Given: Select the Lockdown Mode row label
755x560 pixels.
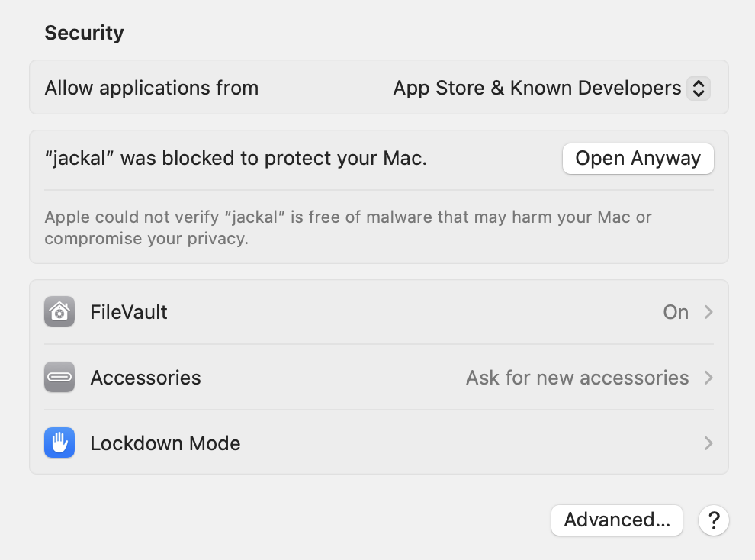Looking at the screenshot, I should [165, 443].
